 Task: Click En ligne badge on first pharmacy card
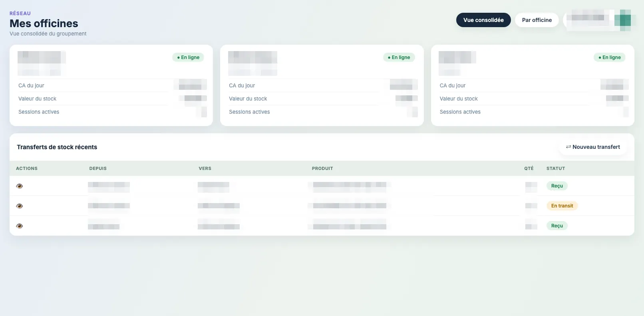tap(188, 57)
